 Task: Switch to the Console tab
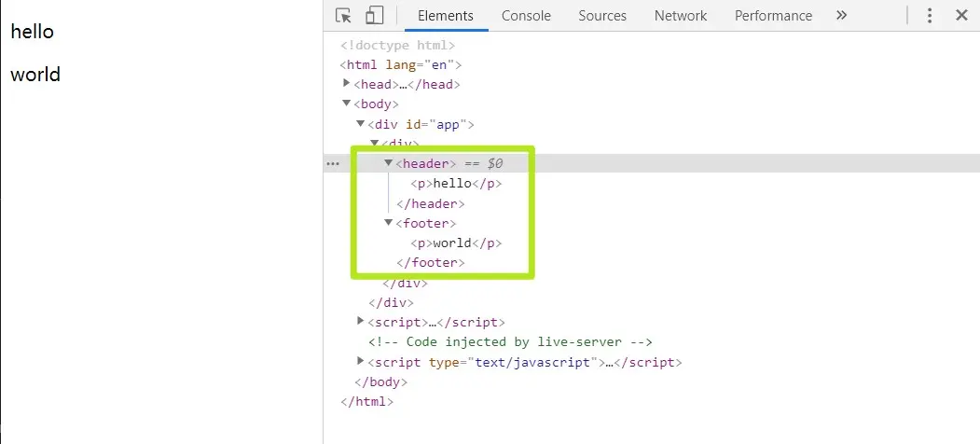526,16
